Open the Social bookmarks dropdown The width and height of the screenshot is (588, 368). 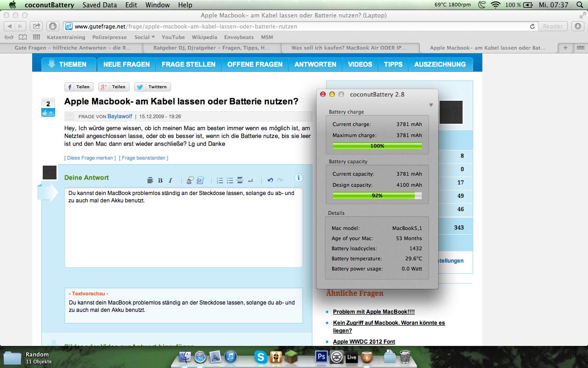144,37
